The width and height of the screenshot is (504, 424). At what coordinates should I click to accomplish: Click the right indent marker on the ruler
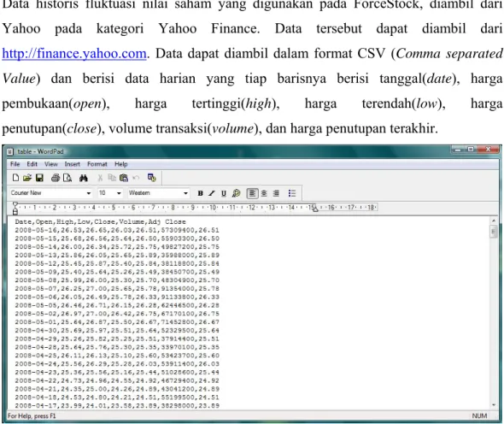tap(315, 209)
